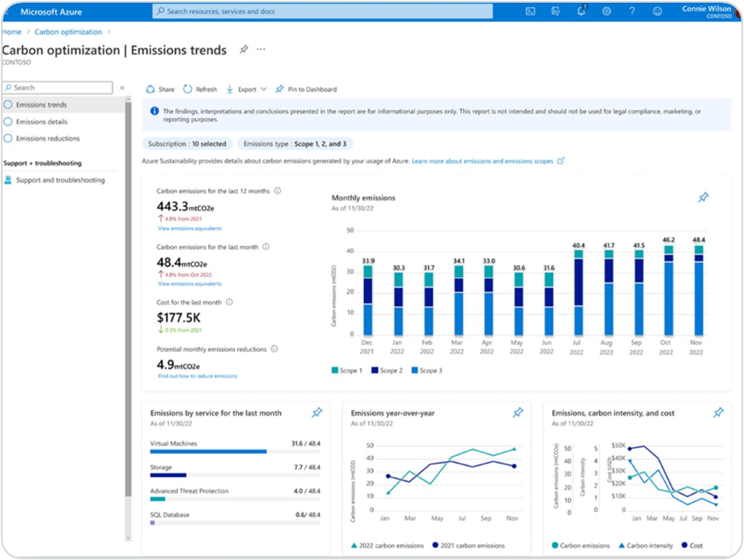Show info for last month emissions
The image size is (744, 560).
[x=266, y=247]
